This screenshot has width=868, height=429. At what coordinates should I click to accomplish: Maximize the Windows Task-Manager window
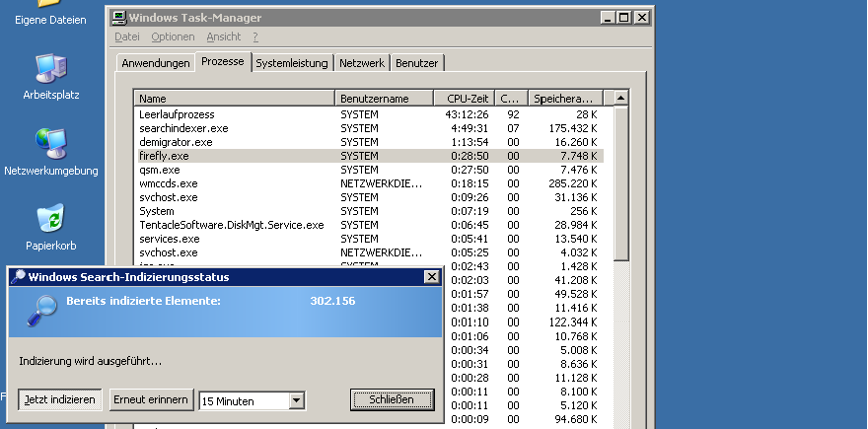(x=623, y=18)
